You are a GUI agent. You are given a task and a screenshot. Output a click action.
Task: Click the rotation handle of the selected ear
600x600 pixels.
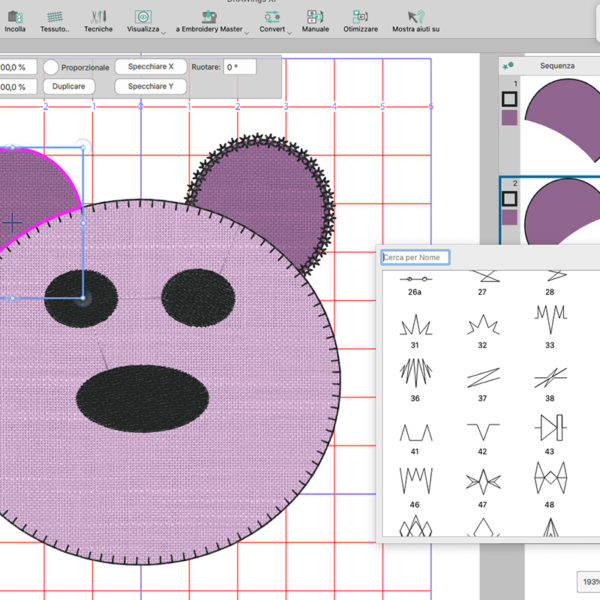83,147
